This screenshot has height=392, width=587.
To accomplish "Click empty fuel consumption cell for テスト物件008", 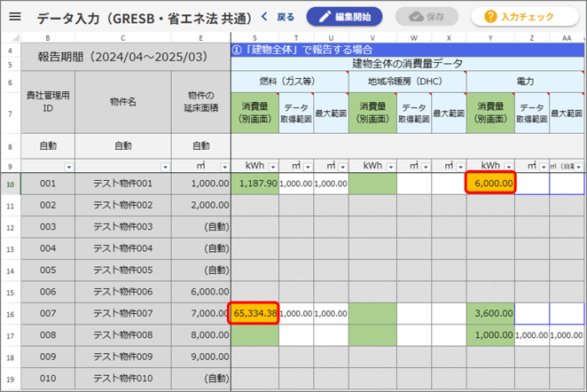I will [x=255, y=335].
